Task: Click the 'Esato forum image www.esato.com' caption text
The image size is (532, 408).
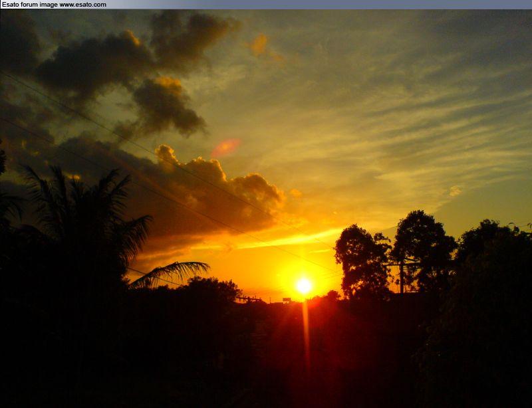Action: (x=54, y=5)
